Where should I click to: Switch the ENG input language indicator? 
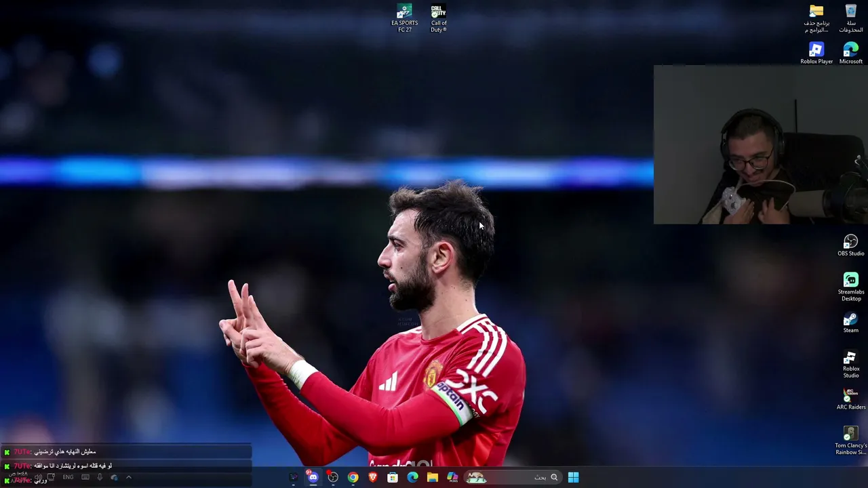[x=68, y=477]
